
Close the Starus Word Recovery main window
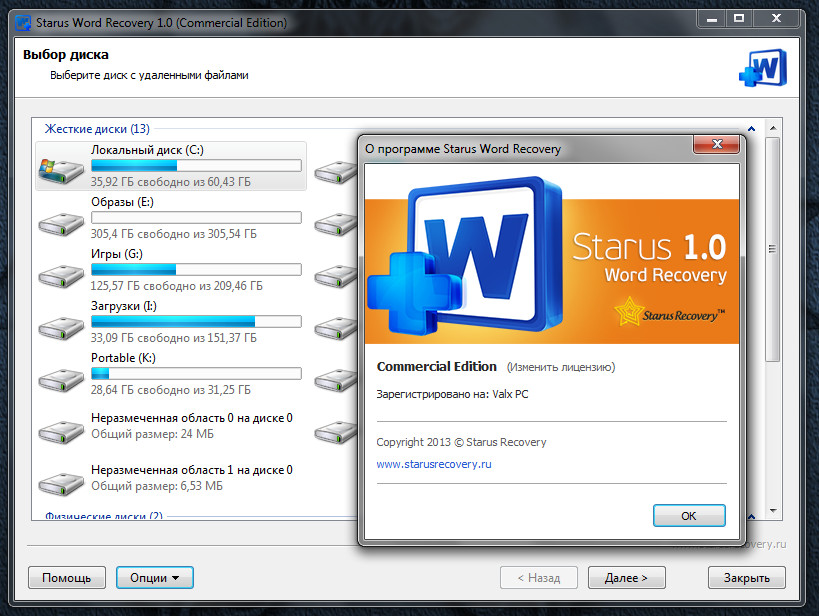click(776, 19)
